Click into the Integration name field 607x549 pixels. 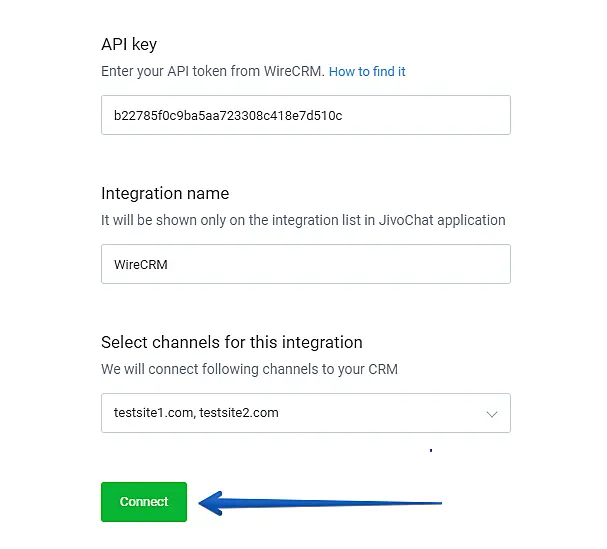(305, 264)
